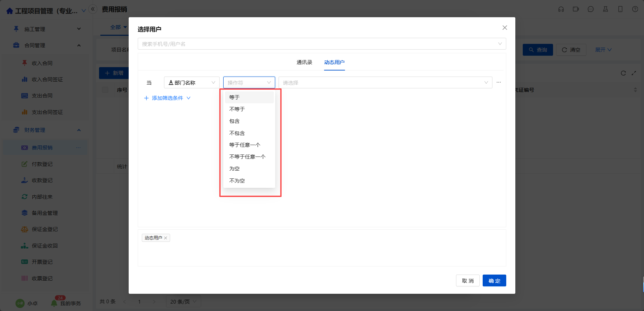Viewport: 644px width, 311px height.
Task: Click the search phone/username input field
Action: [x=317, y=44]
